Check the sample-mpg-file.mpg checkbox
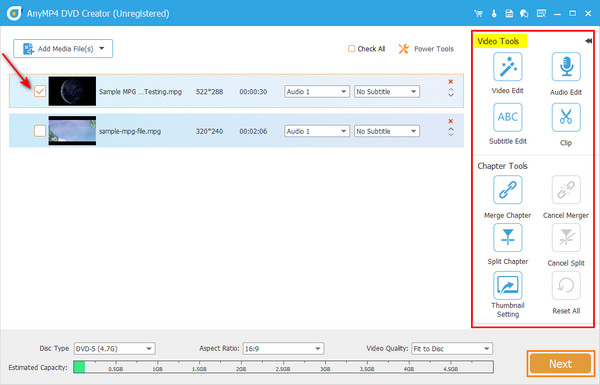The width and height of the screenshot is (600, 385). [x=40, y=131]
